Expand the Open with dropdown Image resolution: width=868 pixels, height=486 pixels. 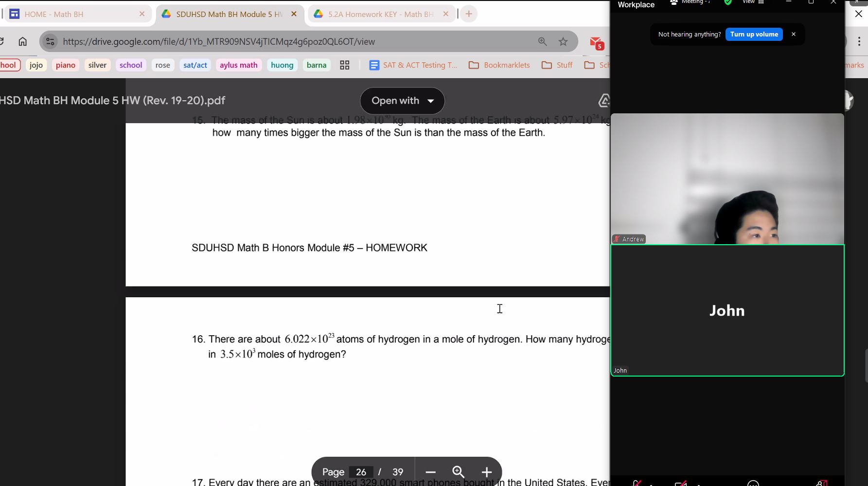(x=402, y=101)
